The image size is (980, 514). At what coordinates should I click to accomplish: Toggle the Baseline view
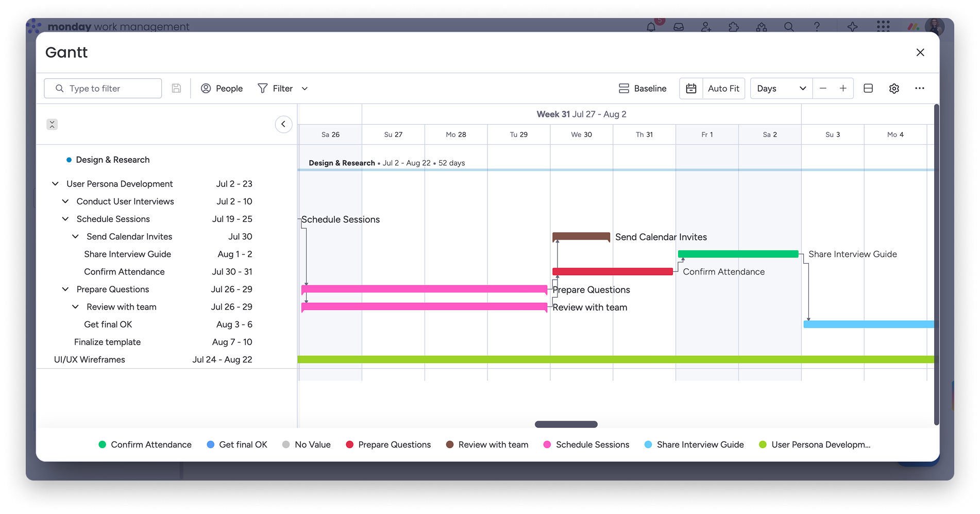coord(643,89)
